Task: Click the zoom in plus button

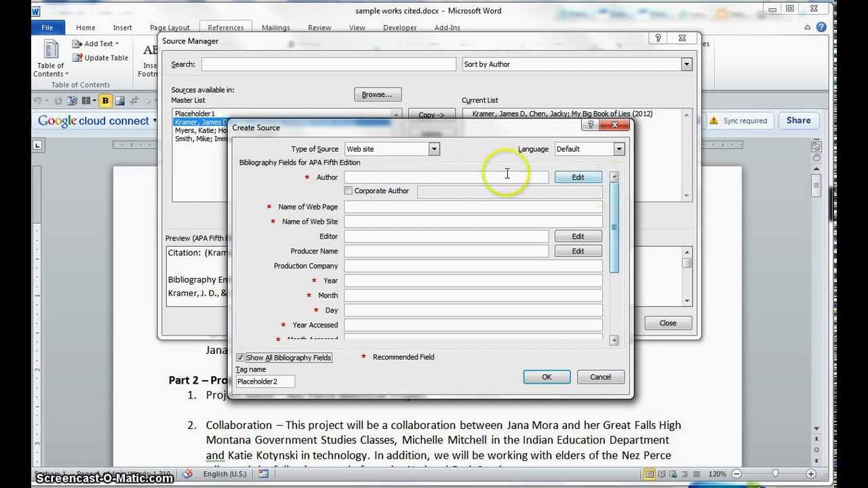Action: [811, 474]
